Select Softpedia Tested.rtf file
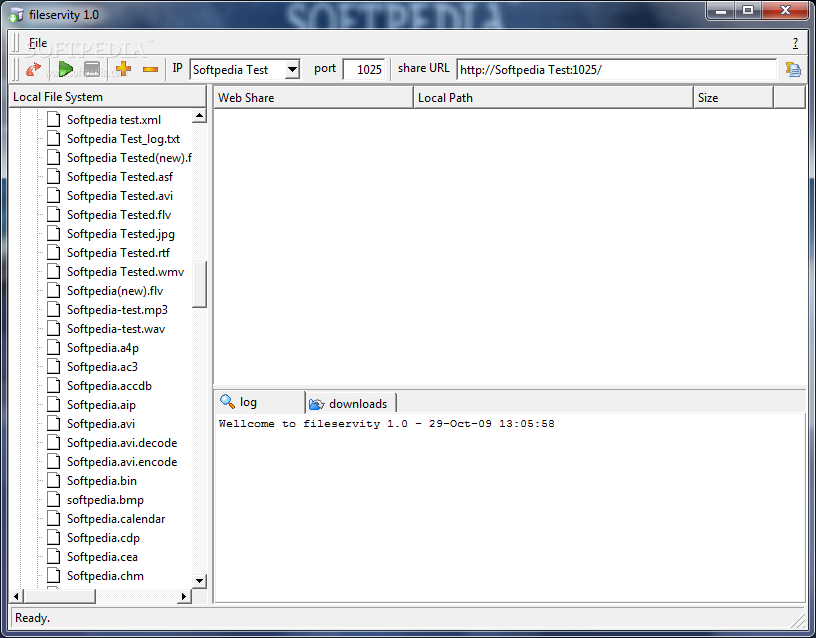The height and width of the screenshot is (638, 816). [118, 253]
